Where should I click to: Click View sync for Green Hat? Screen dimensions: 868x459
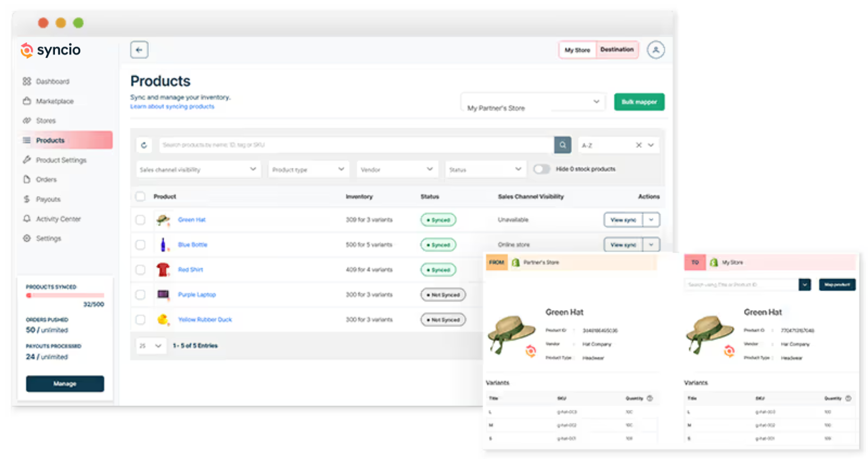pyautogui.click(x=624, y=220)
